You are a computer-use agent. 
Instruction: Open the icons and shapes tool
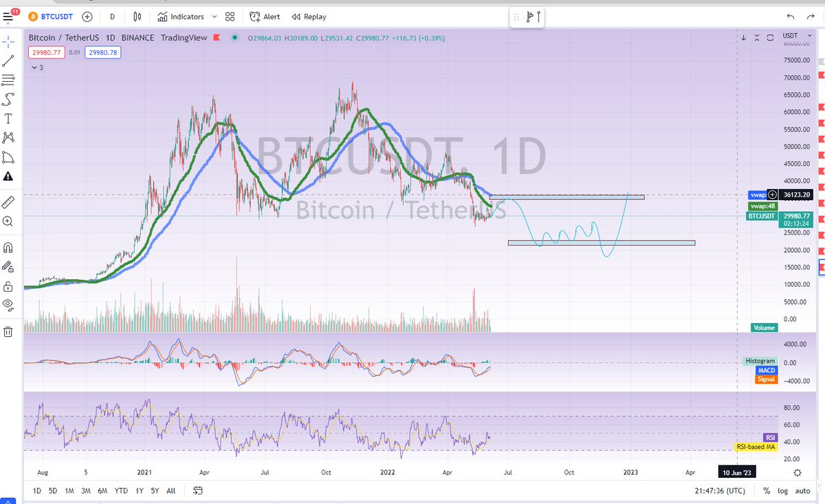pyautogui.click(x=8, y=176)
